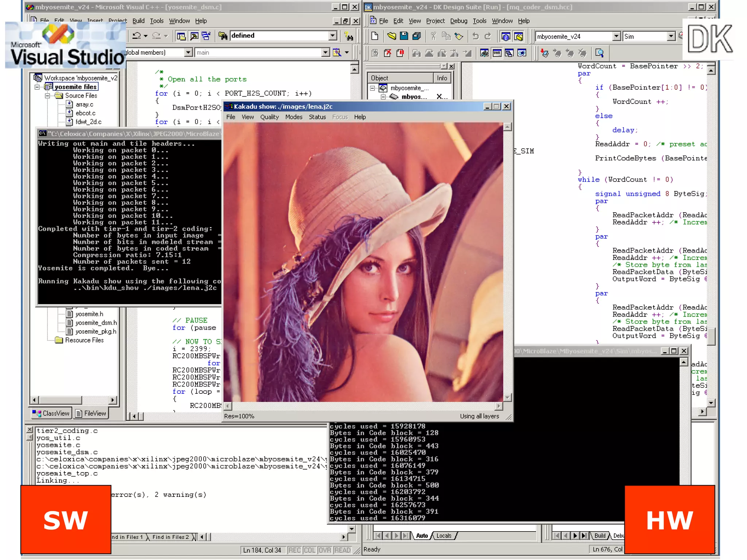The image size is (747, 560).
Task: Click inside the 'defined' find text field
Action: 279,36
